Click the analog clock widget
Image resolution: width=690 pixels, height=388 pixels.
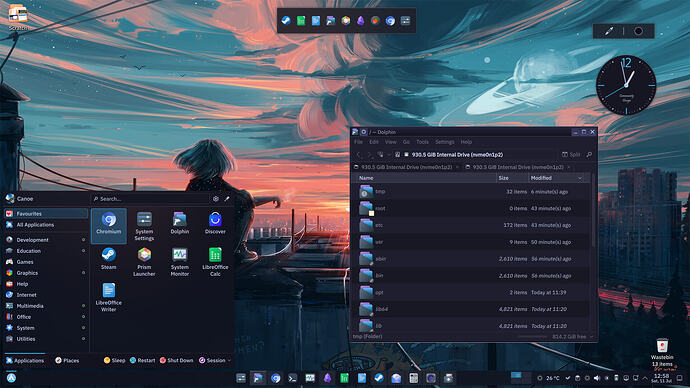click(626, 85)
